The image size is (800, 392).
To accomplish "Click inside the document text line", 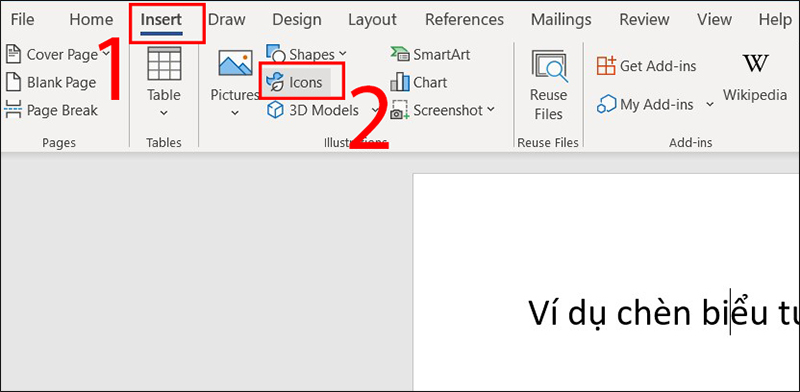I will [663, 313].
